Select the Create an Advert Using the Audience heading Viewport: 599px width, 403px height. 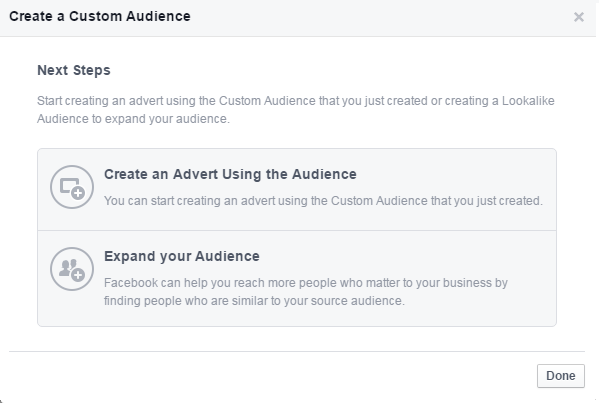click(x=230, y=174)
